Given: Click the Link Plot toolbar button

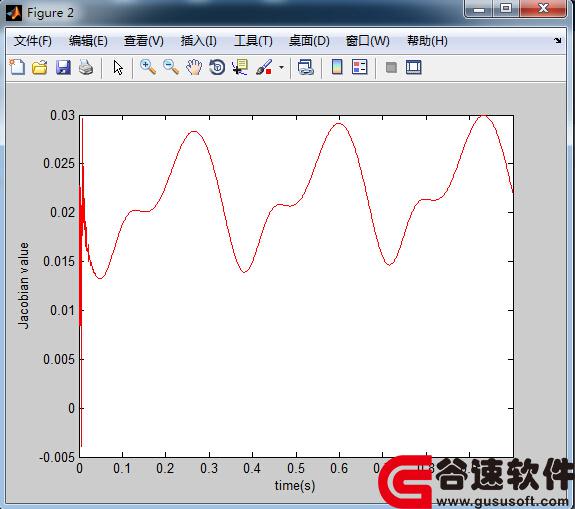Looking at the screenshot, I should coord(305,67).
